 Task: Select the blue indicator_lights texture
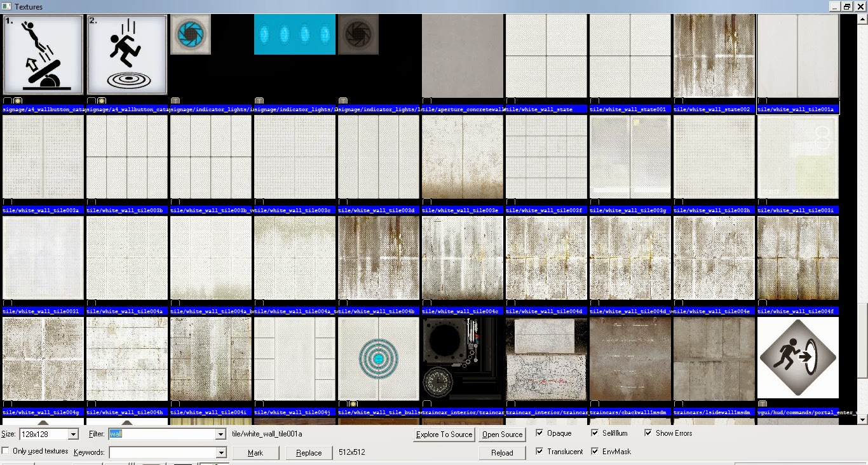(x=294, y=34)
